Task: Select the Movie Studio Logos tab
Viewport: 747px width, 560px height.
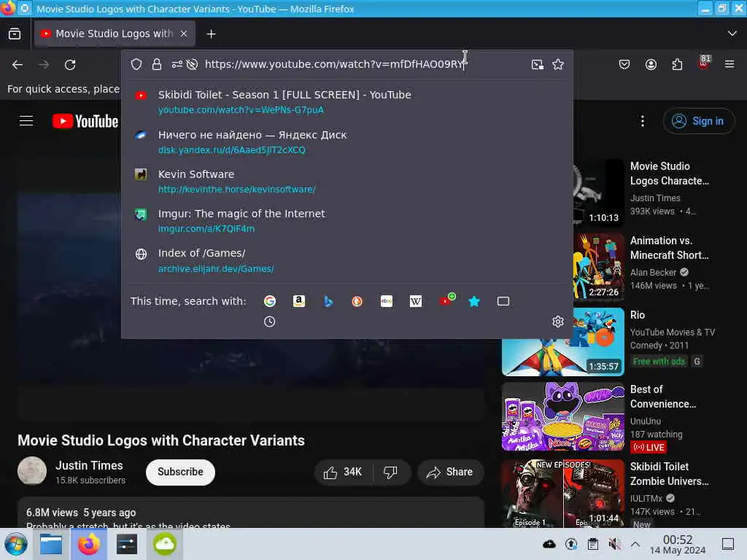Action: click(115, 34)
